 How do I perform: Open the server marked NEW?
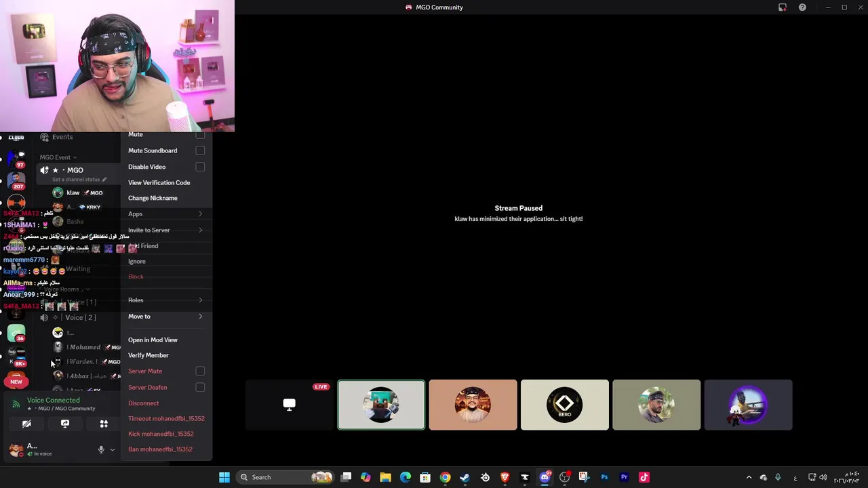tap(16, 381)
